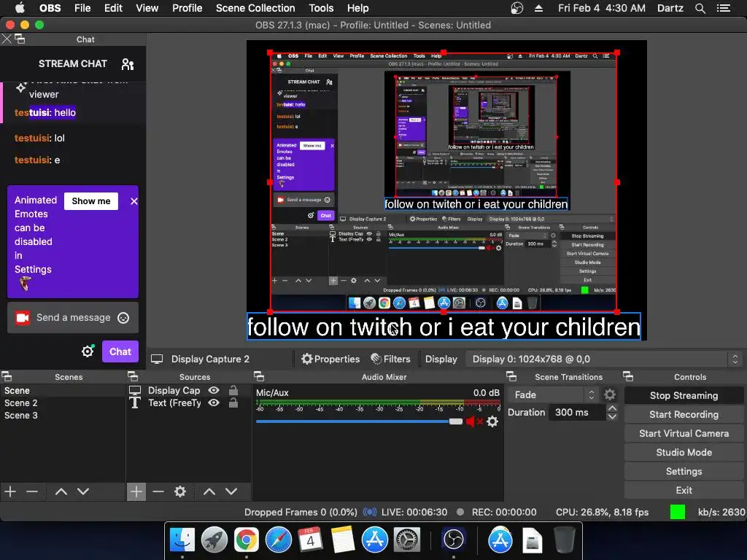This screenshot has width=747, height=560.
Task: Toggle visibility of Display Cap source
Action: click(214, 390)
